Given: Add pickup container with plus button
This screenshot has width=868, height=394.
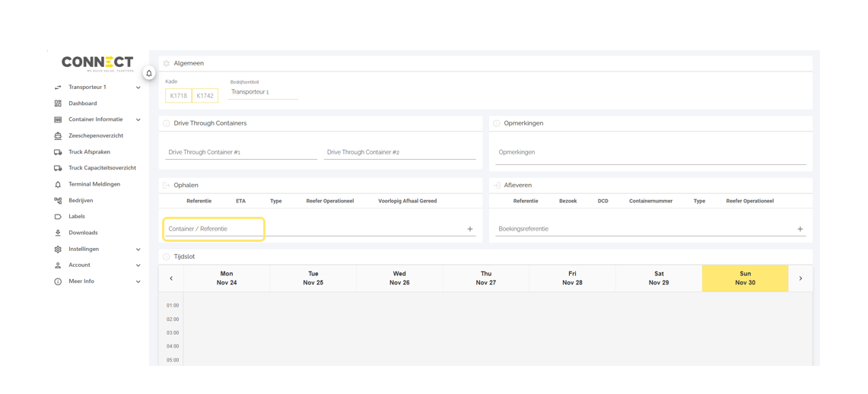Looking at the screenshot, I should [x=469, y=229].
